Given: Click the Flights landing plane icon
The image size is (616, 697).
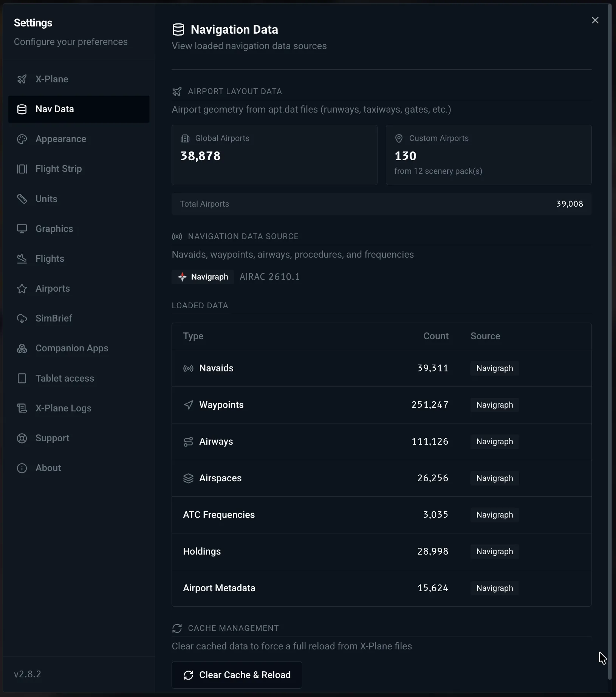Looking at the screenshot, I should pos(22,259).
